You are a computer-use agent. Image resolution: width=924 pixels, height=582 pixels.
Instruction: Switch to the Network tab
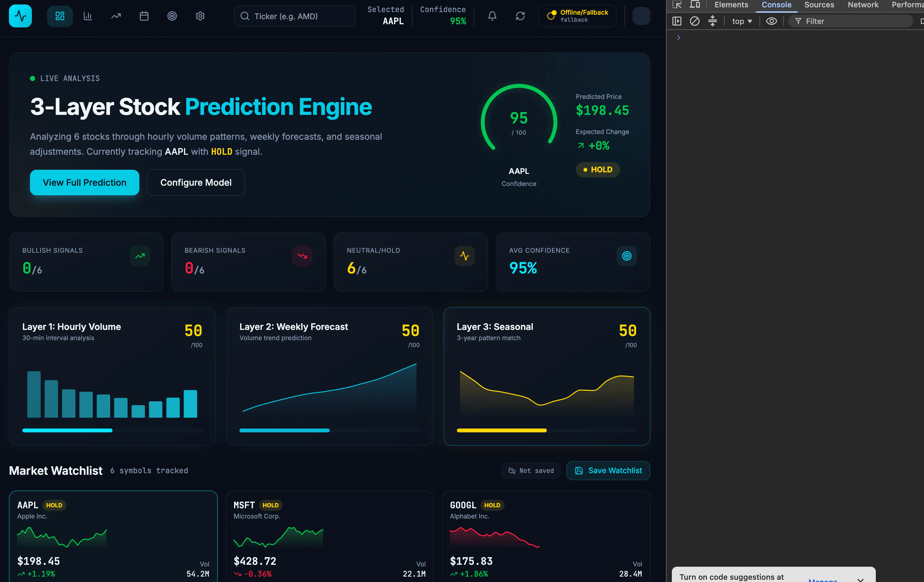(x=863, y=4)
